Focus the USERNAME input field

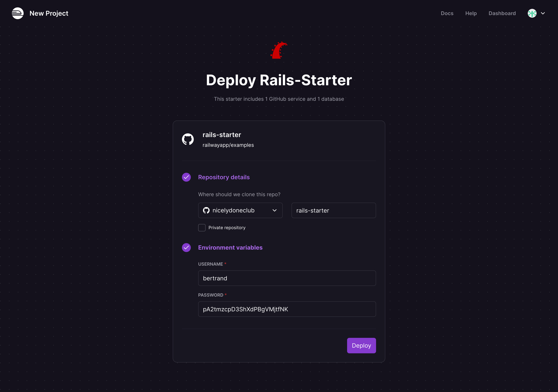pos(287,278)
